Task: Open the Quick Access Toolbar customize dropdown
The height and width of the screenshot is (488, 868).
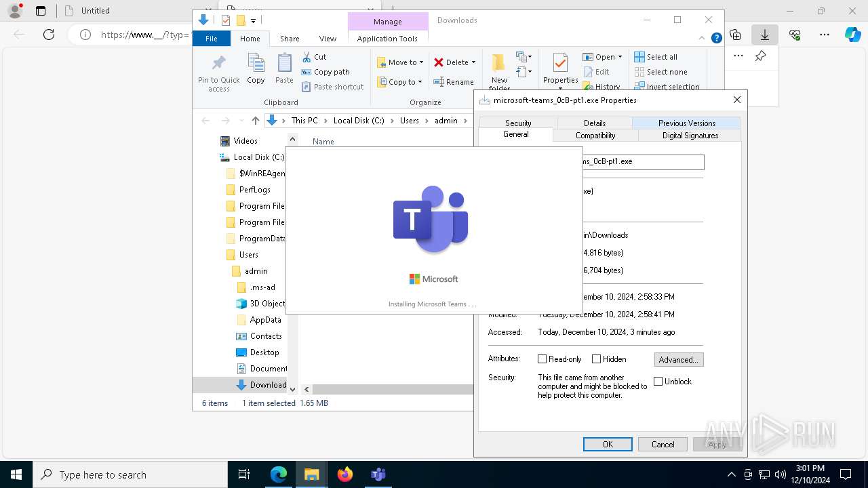Action: [x=253, y=20]
